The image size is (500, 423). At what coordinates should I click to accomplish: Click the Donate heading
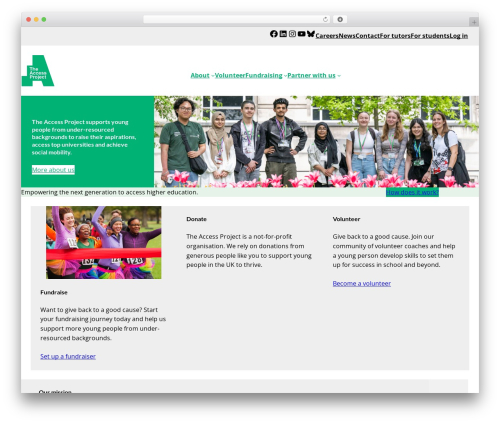(196, 219)
